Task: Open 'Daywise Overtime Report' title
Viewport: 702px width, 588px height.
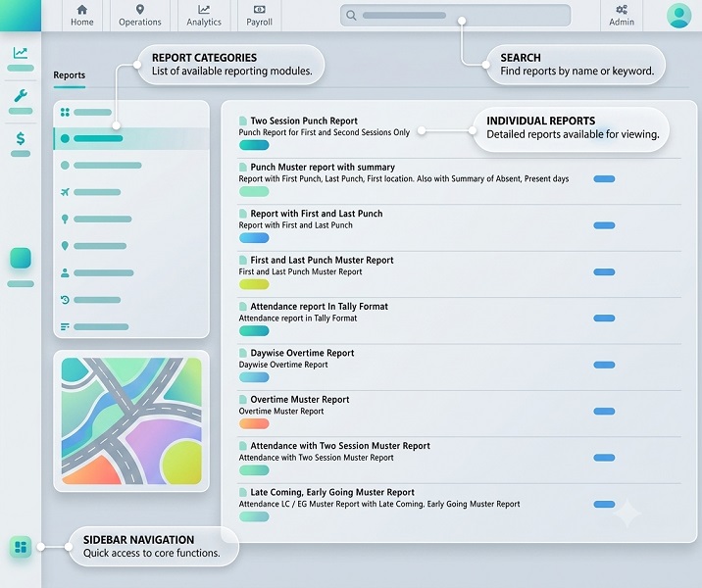Action: pyautogui.click(x=302, y=353)
